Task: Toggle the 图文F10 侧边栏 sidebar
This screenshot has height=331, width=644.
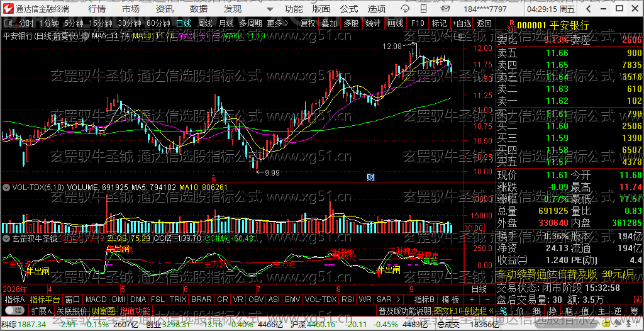Action: 464,310
